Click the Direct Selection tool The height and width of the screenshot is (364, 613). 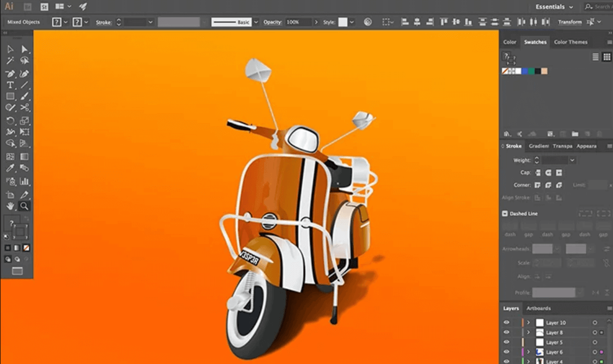[24, 50]
